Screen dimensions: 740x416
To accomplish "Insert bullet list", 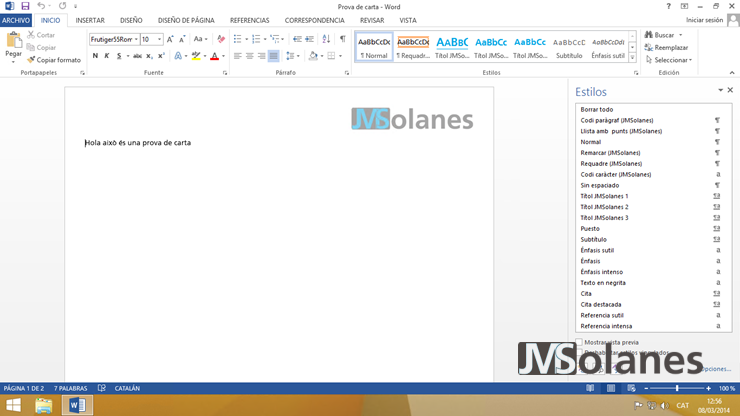I will coord(237,39).
